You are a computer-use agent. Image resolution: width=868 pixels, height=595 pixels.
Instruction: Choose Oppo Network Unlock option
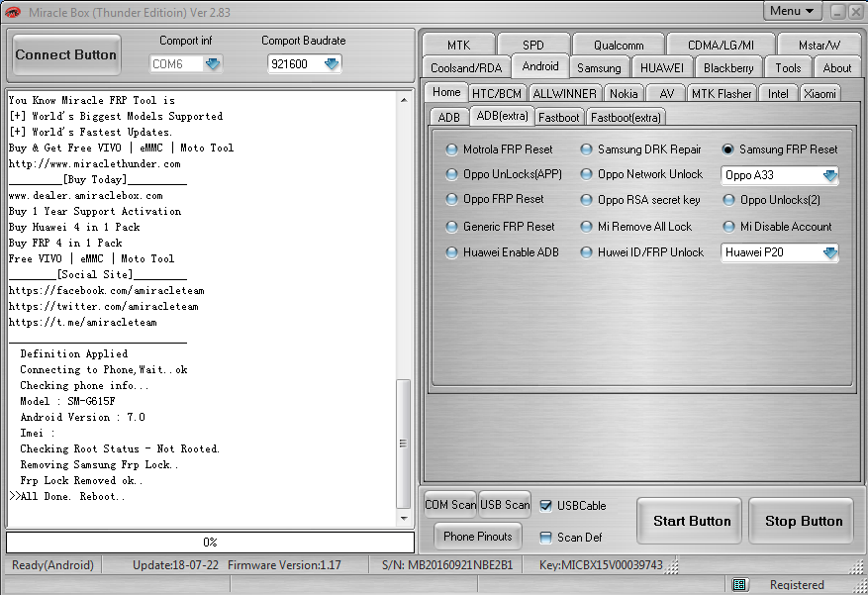point(641,174)
